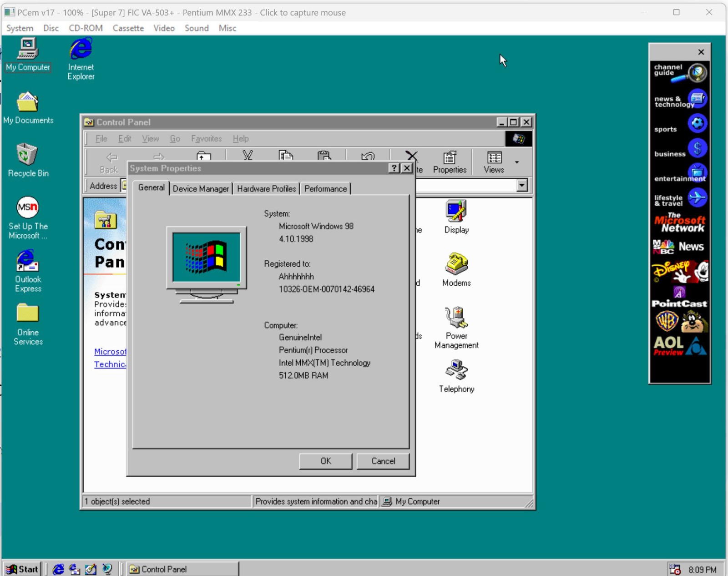Viewport: 728px width, 576px height.
Task: Open business channel in Channel Bar
Action: click(680, 149)
